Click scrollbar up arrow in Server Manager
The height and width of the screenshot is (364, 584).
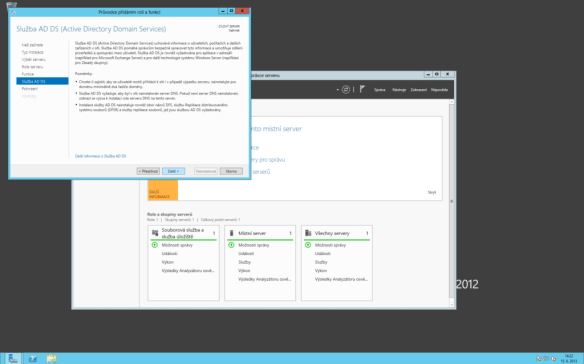pyautogui.click(x=452, y=102)
